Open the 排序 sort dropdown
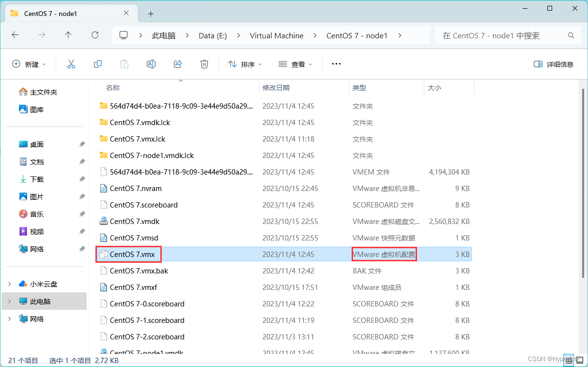This screenshot has width=588, height=367. point(245,64)
